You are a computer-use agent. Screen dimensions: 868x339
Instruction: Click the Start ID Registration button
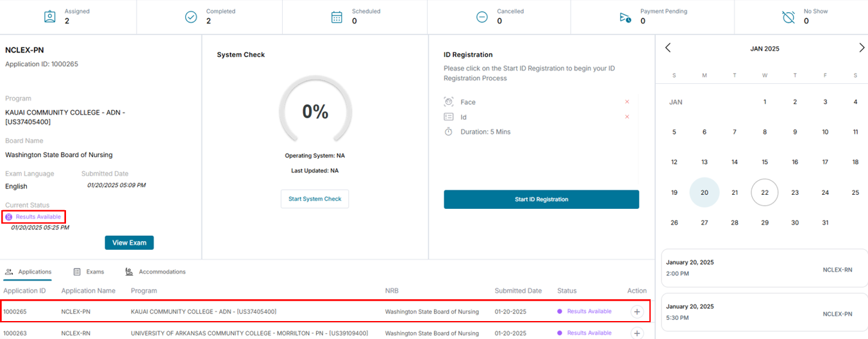pyautogui.click(x=541, y=199)
